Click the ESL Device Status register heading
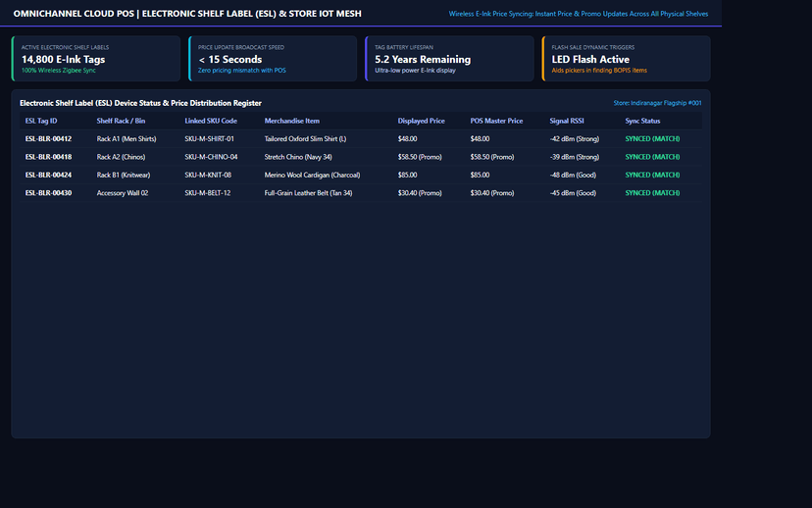The height and width of the screenshot is (508, 812). [x=140, y=103]
